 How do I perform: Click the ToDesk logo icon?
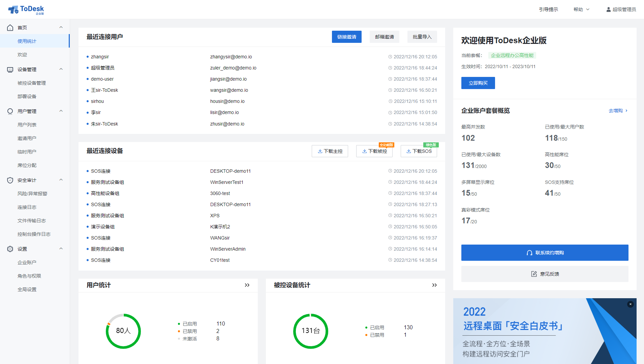pos(13,10)
